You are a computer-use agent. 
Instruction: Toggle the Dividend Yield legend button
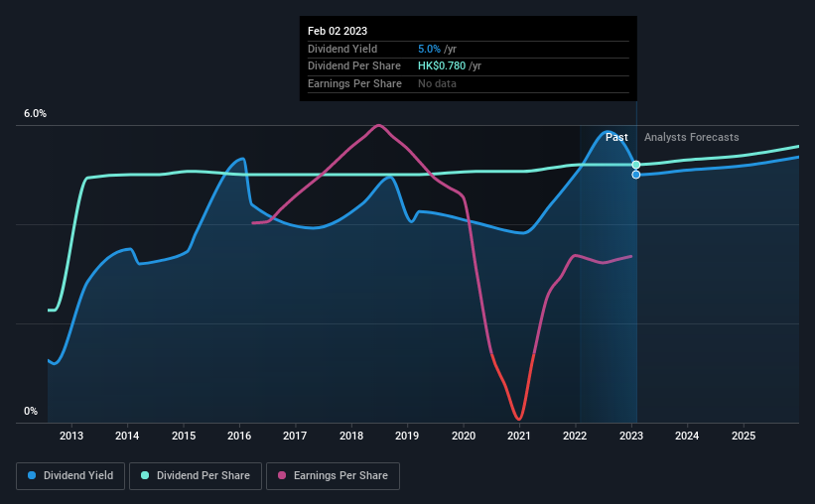70,476
